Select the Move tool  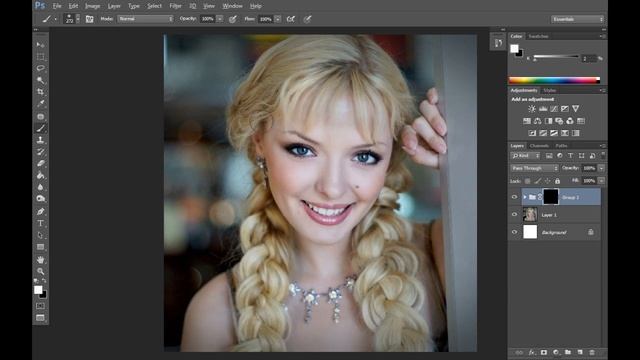click(40, 44)
